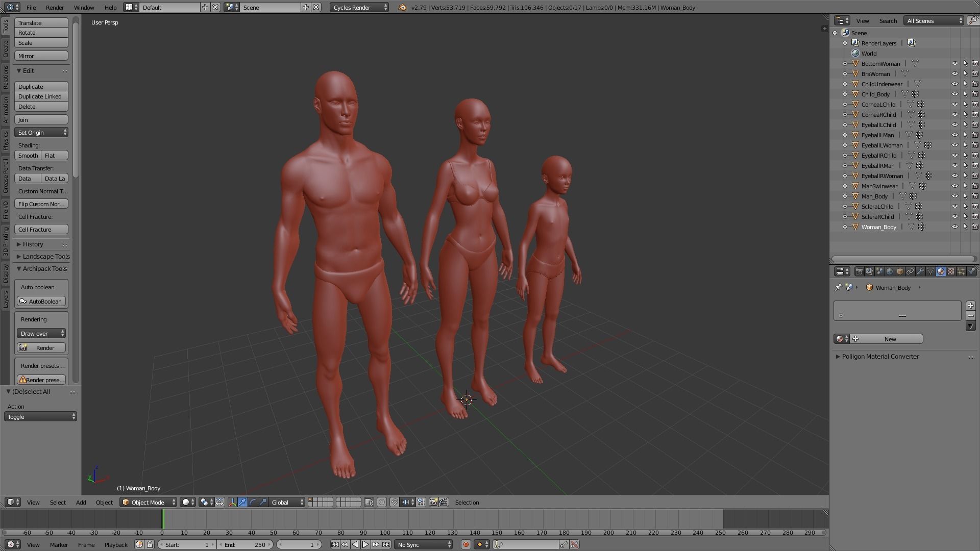Open the File menu
980x551 pixels.
(31, 7)
